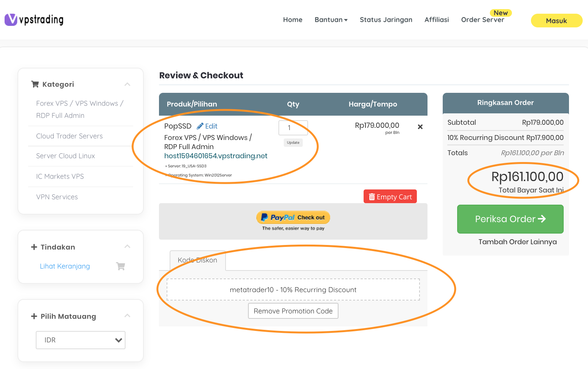Click Remove Promotion Code button

point(293,311)
